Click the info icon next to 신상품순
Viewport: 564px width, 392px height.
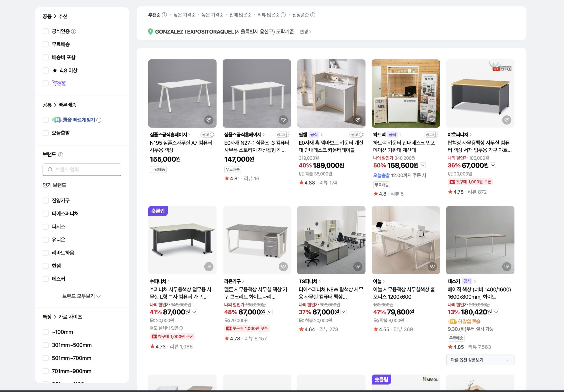coord(313,15)
